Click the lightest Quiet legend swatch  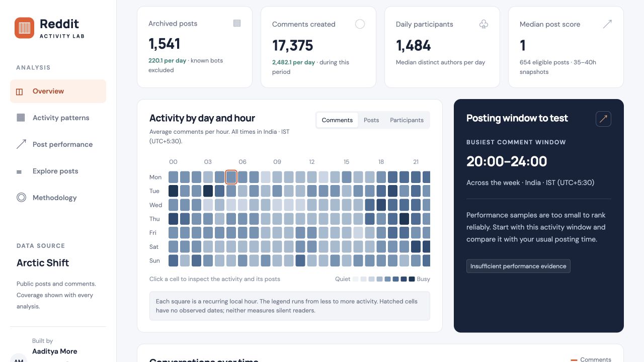355,279
